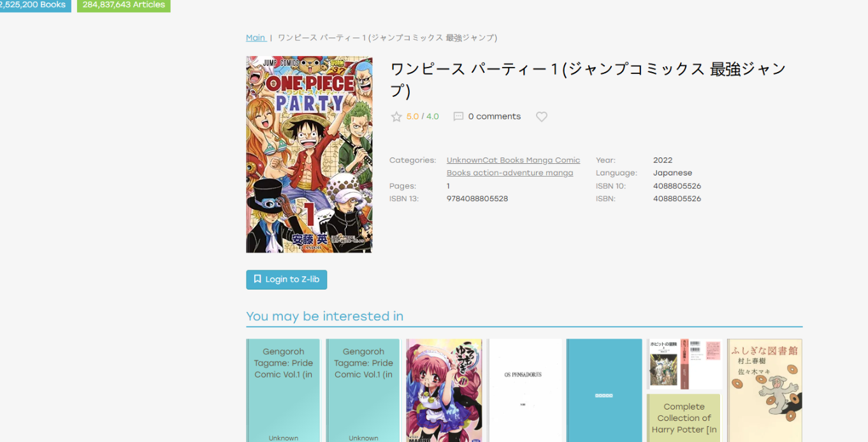
Task: Click the plain blue book cover
Action: (x=604, y=390)
